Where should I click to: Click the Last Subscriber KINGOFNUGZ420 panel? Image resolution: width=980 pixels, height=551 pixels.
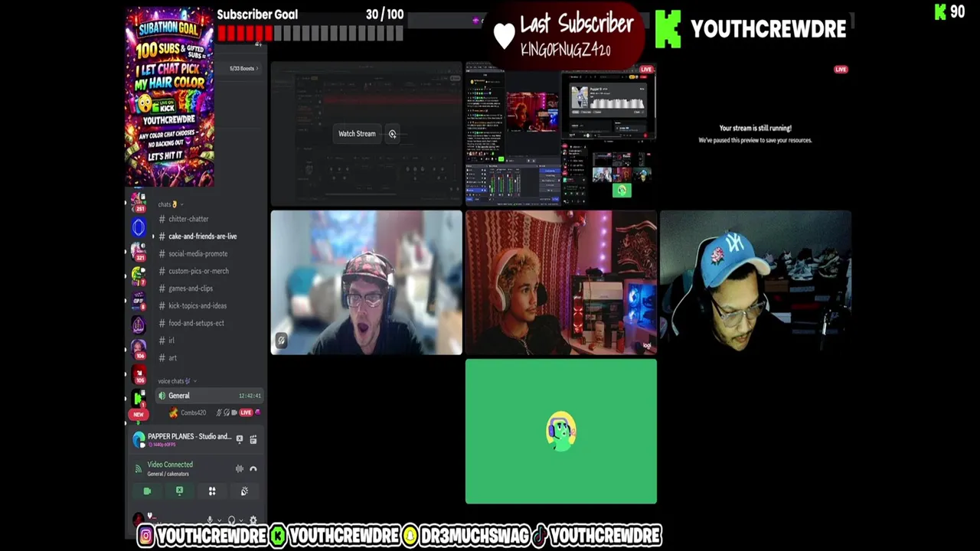click(565, 35)
